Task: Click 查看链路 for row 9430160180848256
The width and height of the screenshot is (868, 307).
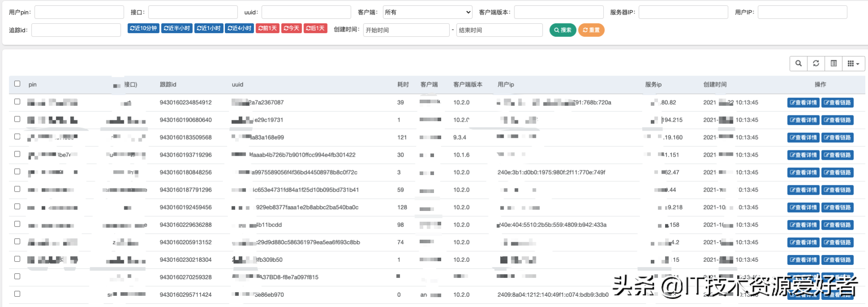Action: point(837,173)
